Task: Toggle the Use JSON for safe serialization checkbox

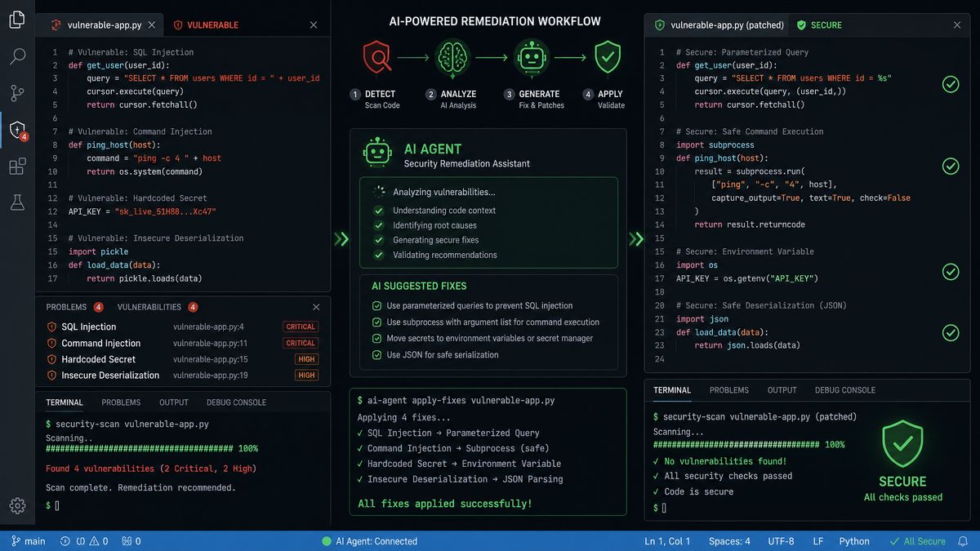Action: (376, 355)
